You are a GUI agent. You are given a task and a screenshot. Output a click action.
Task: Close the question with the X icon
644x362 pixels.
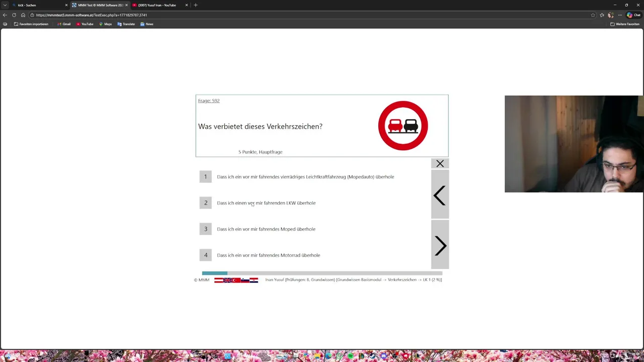[x=440, y=163]
